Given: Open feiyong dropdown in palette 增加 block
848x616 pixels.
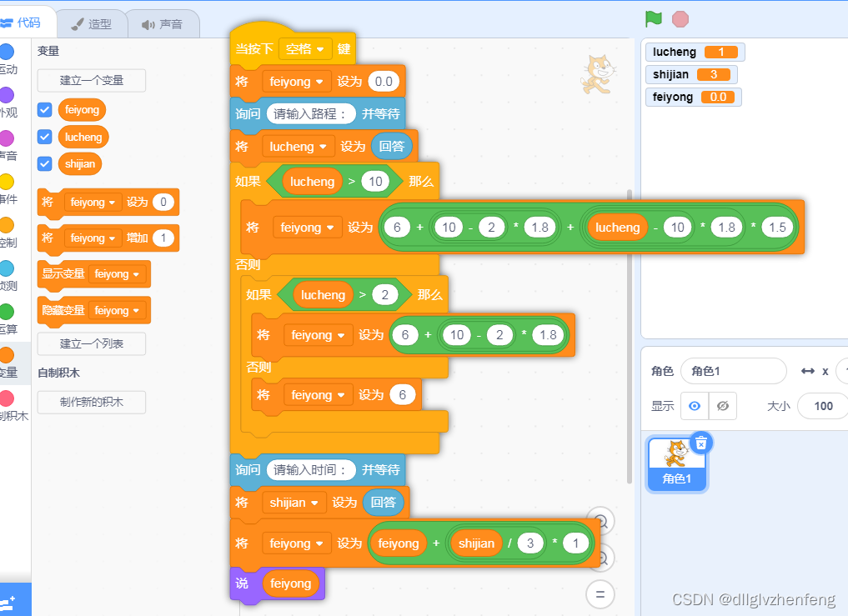Looking at the screenshot, I should pyautogui.click(x=93, y=238).
